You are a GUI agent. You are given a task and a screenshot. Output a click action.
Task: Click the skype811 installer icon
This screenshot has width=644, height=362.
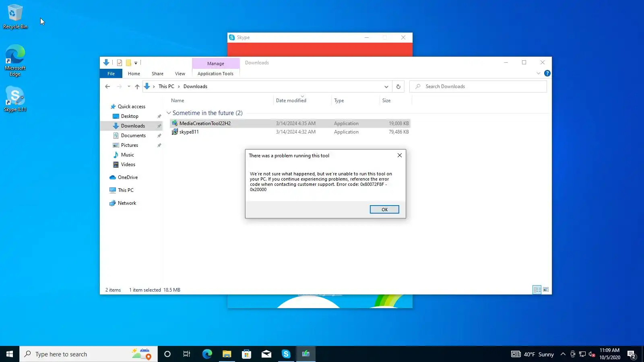175,132
